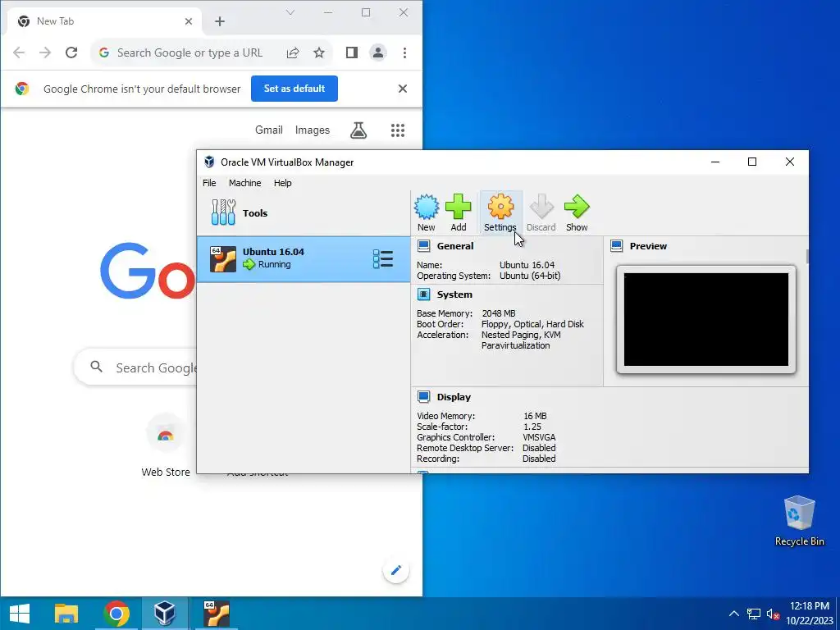
Task: Open the Windows Start menu
Action: (x=20, y=614)
